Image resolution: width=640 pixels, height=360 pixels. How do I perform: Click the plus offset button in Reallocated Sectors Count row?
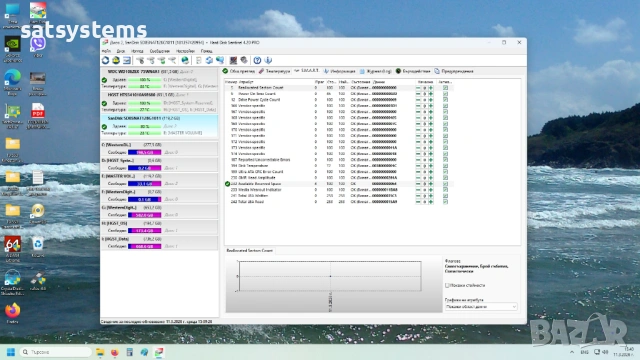431,88
